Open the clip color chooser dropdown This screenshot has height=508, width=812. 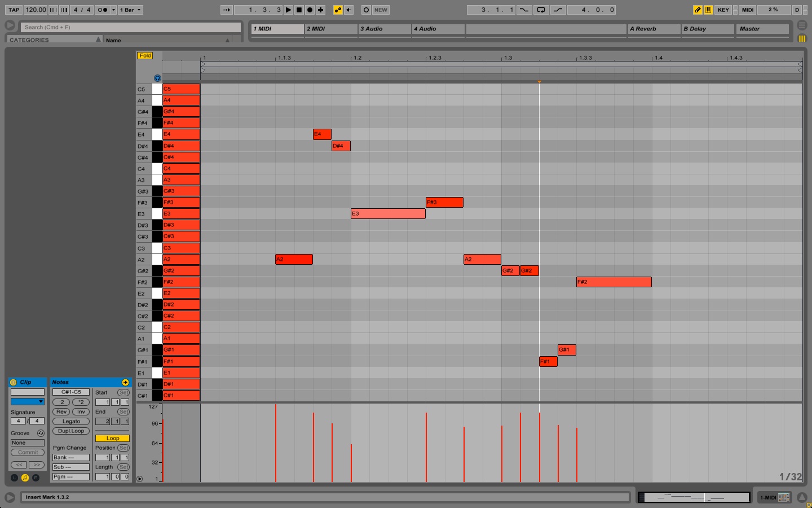click(27, 402)
